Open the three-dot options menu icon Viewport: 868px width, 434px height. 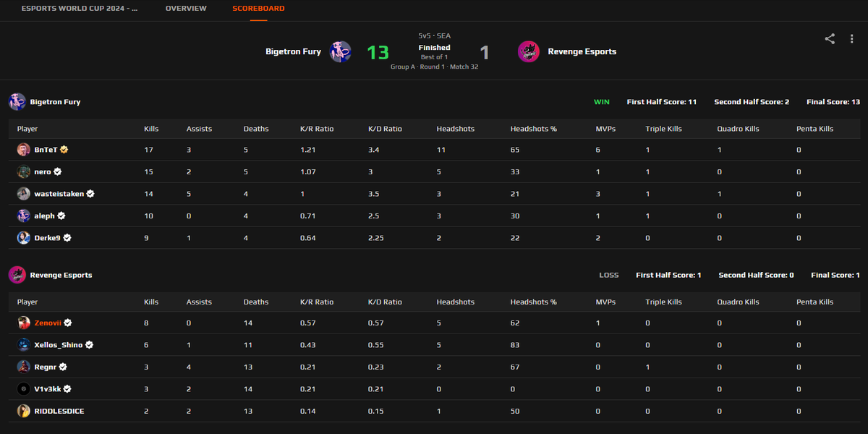851,39
